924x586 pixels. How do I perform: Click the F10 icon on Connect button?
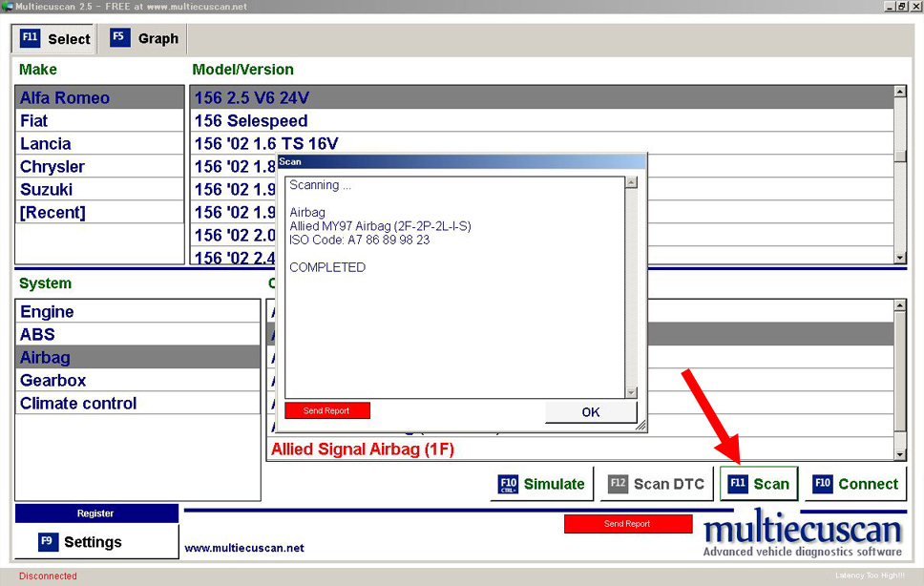[823, 484]
